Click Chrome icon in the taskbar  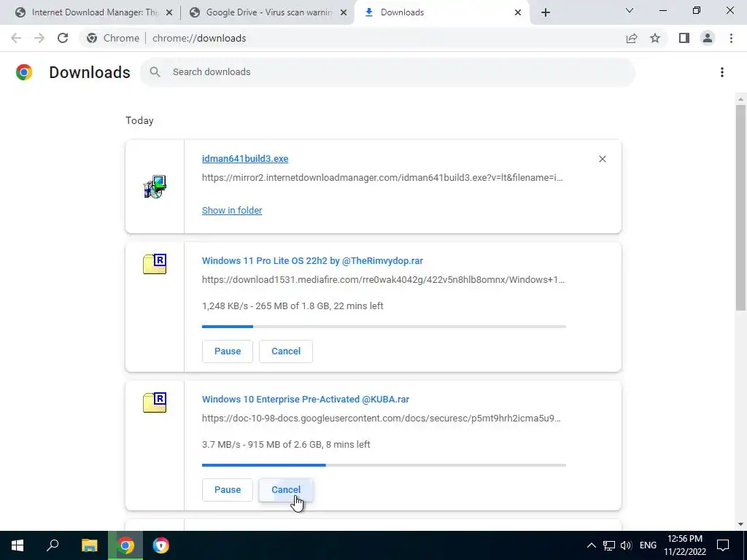click(125, 545)
